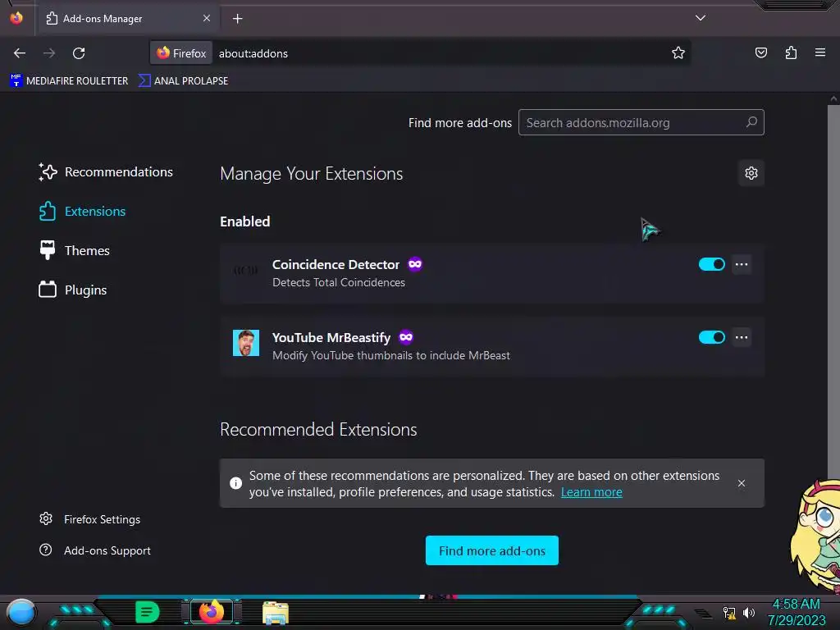Image resolution: width=840 pixels, height=630 pixels.
Task: Open the Firefox hamburger application menu
Action: (x=820, y=52)
